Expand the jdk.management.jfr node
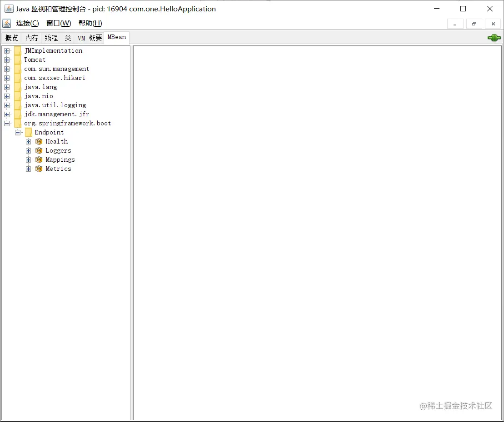Image resolution: width=504 pixels, height=422 pixels. (7, 114)
